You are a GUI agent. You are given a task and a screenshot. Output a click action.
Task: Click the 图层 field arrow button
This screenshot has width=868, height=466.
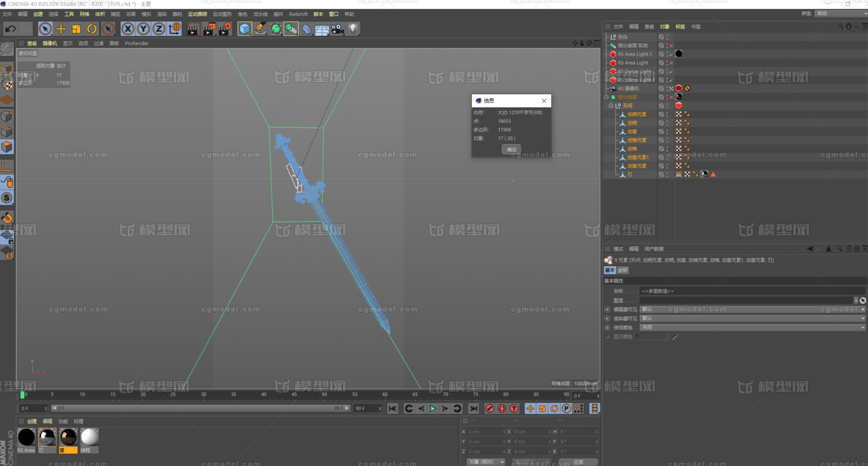[856, 300]
